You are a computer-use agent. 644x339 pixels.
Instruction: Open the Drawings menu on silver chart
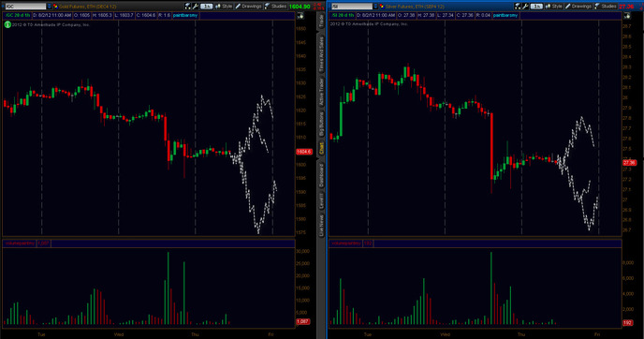(x=578, y=7)
